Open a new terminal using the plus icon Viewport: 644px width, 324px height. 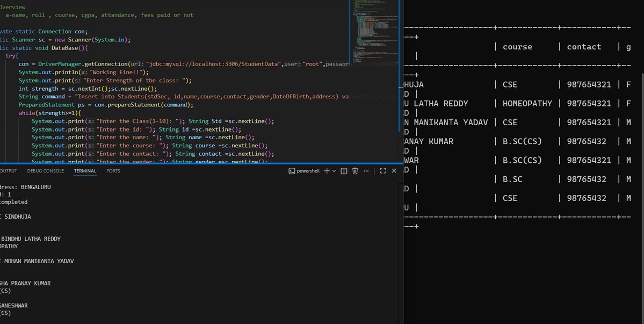pyautogui.click(x=326, y=171)
